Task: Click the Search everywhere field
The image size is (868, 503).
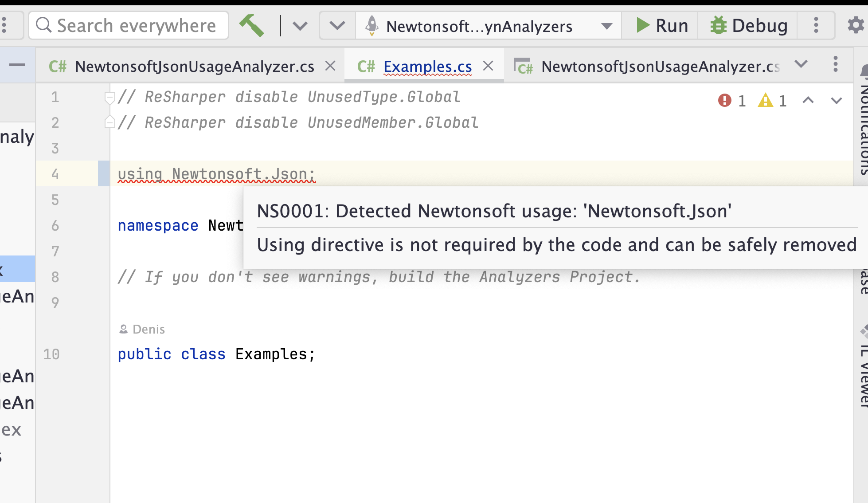Action: tap(129, 26)
